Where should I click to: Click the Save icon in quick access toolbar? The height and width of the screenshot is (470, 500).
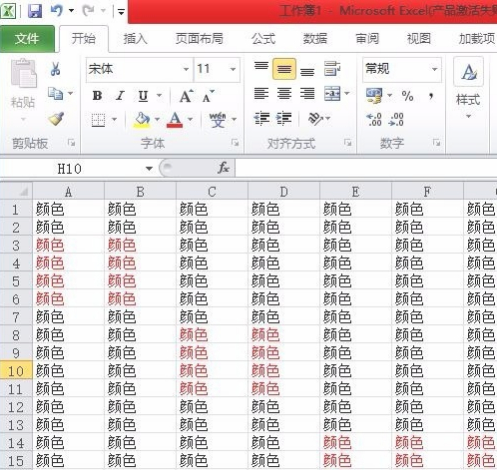pyautogui.click(x=35, y=11)
